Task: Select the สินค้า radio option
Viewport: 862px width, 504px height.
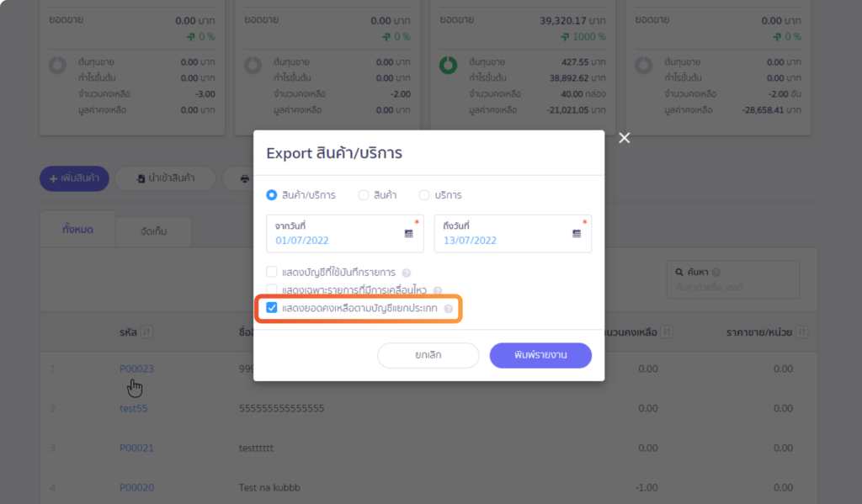Action: coord(364,195)
